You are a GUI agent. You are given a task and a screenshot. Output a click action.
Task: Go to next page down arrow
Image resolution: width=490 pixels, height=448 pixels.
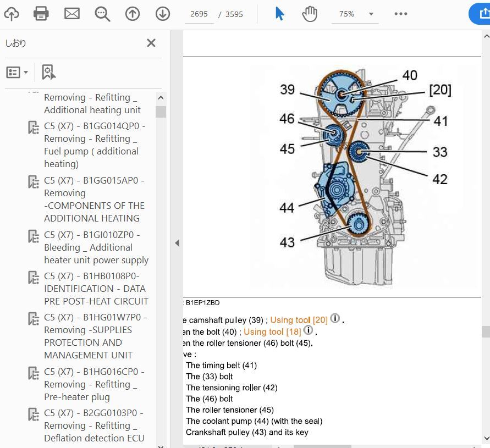(163, 14)
